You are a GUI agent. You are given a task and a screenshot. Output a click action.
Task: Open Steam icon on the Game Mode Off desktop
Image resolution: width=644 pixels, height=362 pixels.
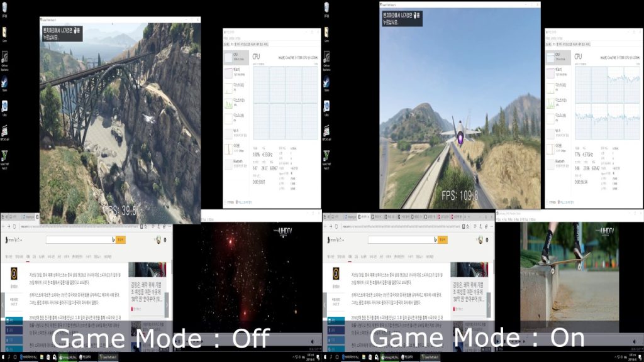click(4, 82)
